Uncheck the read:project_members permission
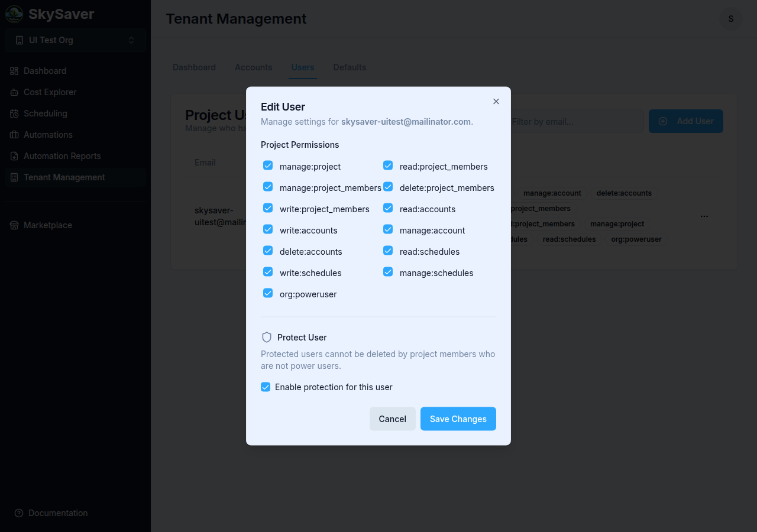 point(388,166)
